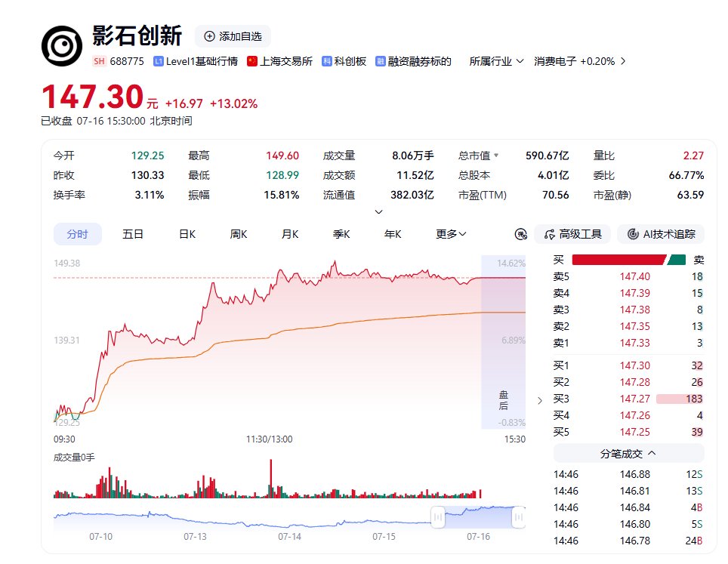The image size is (728, 564).
Task: Click the 科创板 badge icon
Action: (327, 61)
